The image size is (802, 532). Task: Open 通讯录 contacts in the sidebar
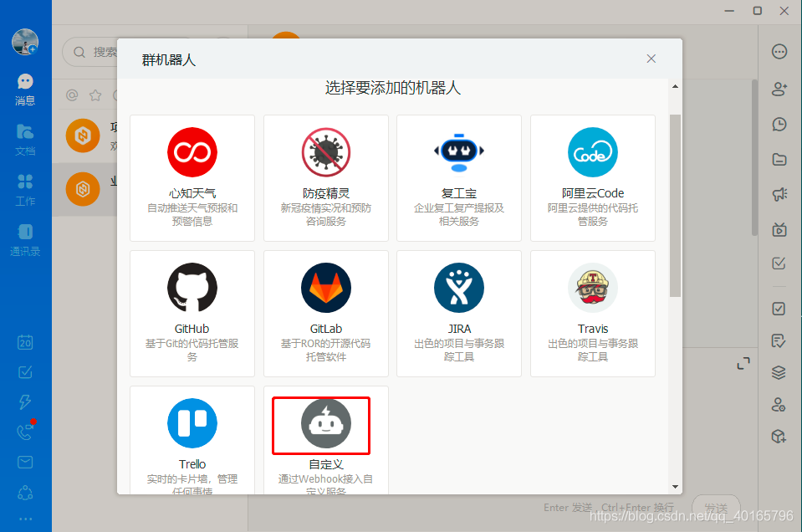(25, 240)
